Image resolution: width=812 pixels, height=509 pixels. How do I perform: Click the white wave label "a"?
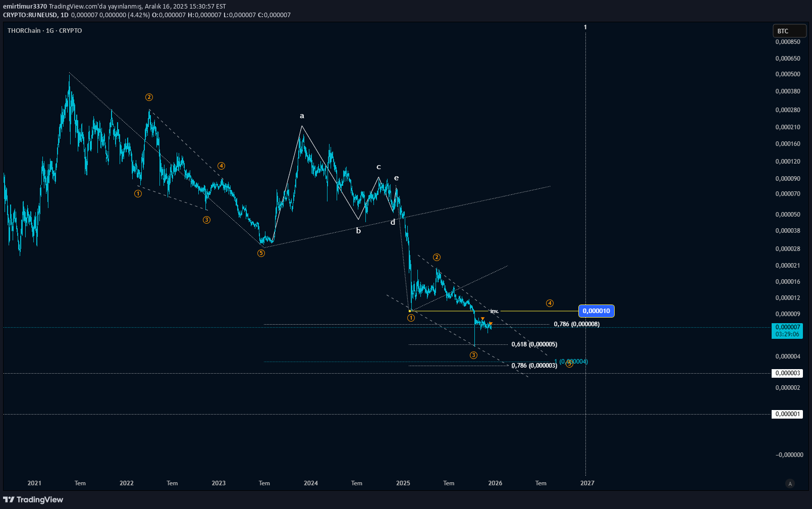tap(302, 116)
